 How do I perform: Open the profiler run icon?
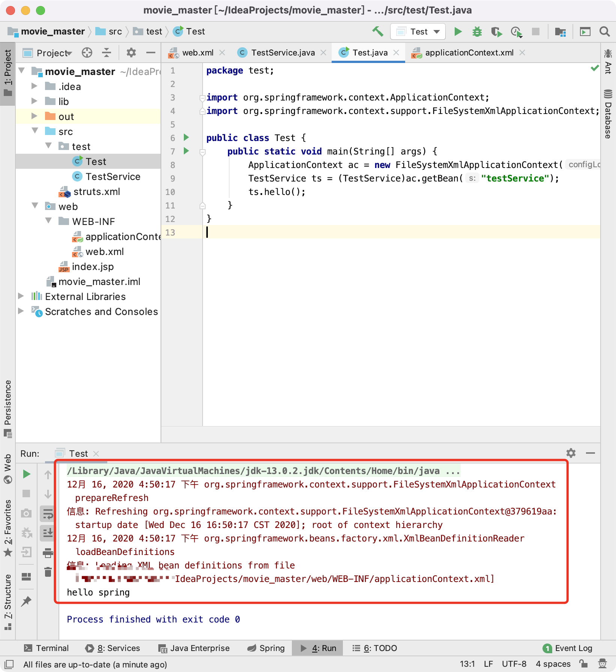click(517, 31)
